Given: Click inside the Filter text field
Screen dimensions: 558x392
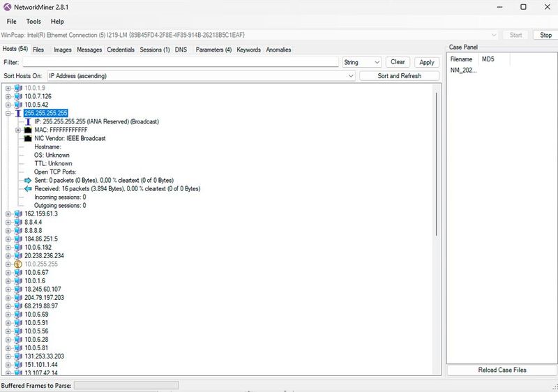Looking at the screenshot, I should [181, 62].
